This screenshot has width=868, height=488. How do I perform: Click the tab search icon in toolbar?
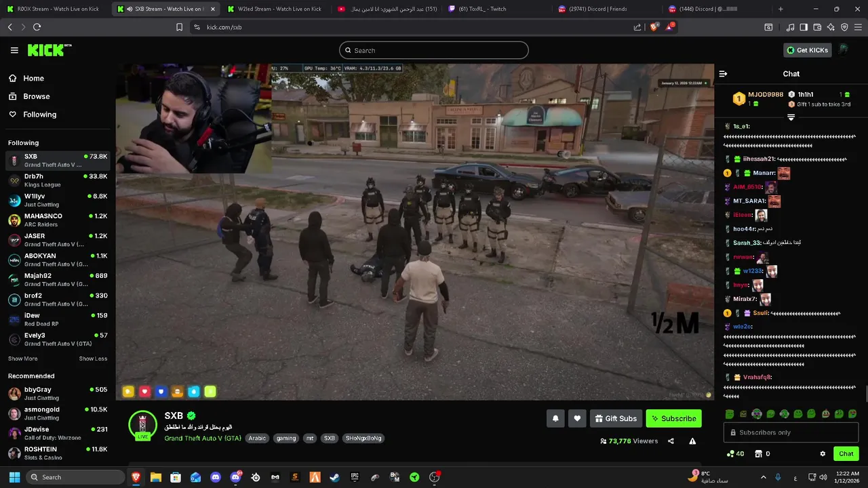(x=768, y=27)
